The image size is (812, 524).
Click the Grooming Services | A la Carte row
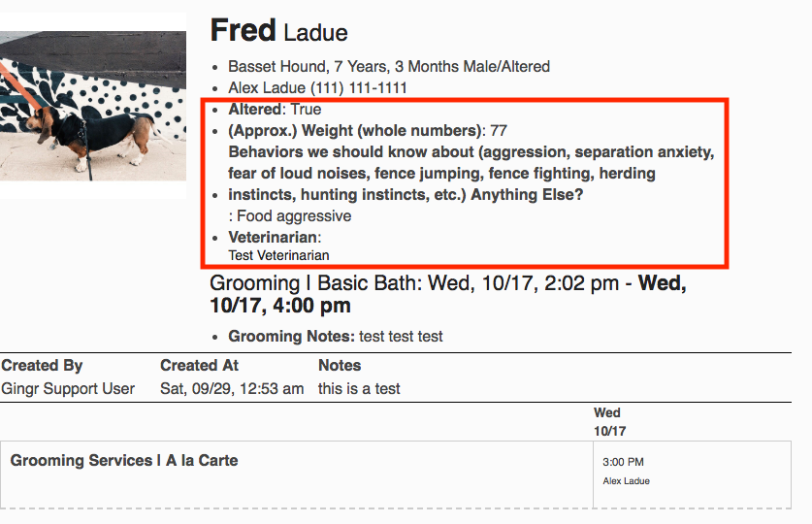pyautogui.click(x=297, y=475)
